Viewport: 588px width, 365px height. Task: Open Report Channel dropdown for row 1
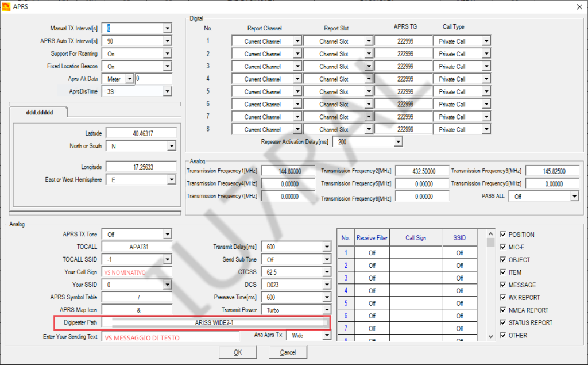pos(297,41)
